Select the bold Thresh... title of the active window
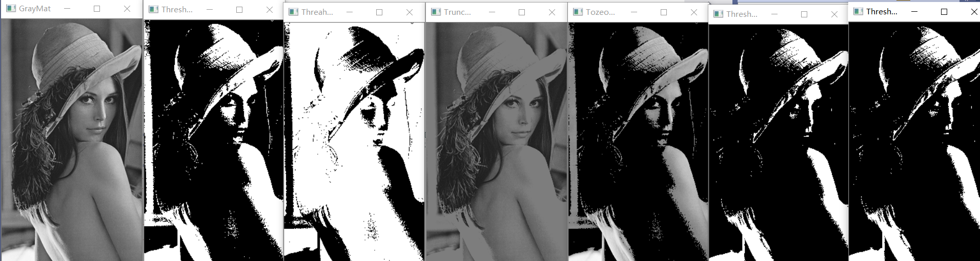This screenshot has width=980, height=261. (x=882, y=11)
